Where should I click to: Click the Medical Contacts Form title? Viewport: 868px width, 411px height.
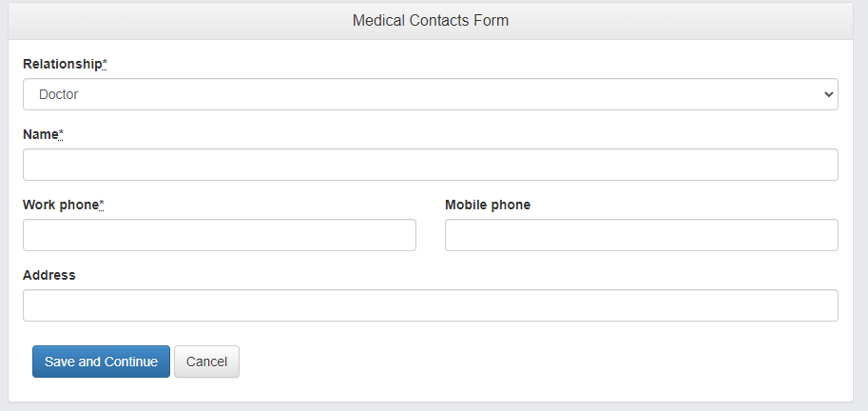click(430, 20)
